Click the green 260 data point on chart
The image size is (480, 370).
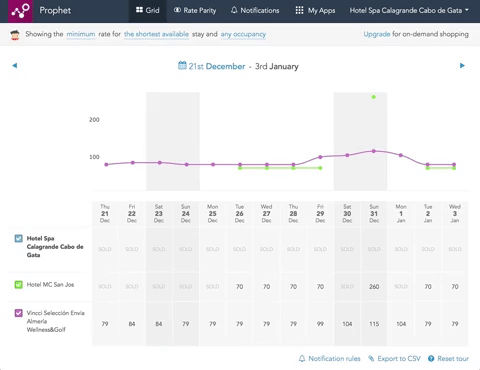tap(374, 97)
